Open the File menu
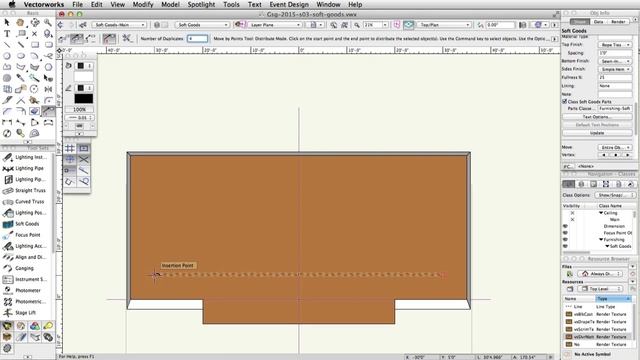The image size is (640, 360). [x=78, y=4]
